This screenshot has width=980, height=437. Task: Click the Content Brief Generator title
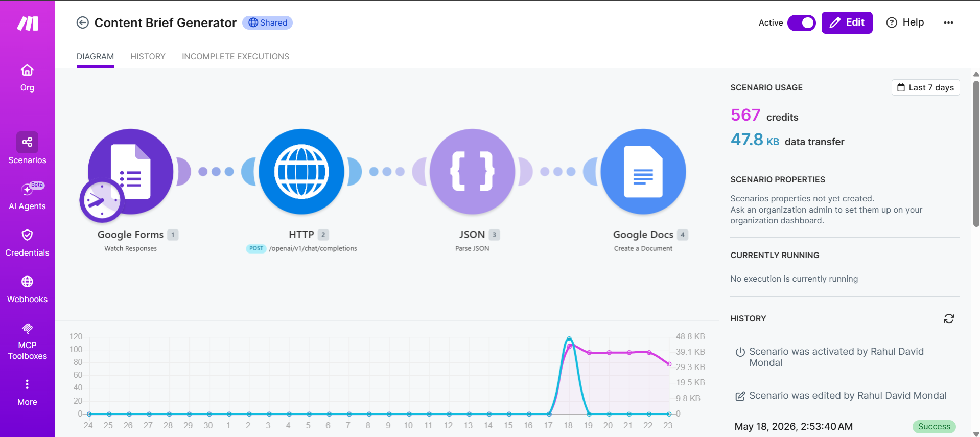[x=166, y=22]
